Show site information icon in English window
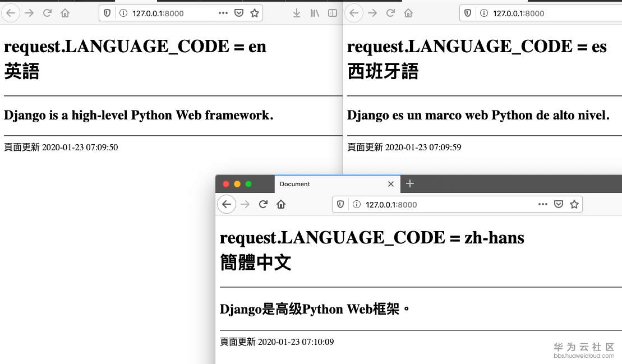Screen dimensions: 622x364 [x=123, y=13]
